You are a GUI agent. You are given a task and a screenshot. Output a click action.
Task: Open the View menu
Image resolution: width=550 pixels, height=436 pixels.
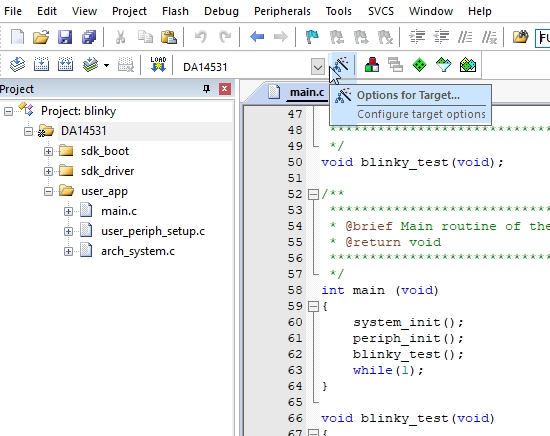(x=85, y=11)
